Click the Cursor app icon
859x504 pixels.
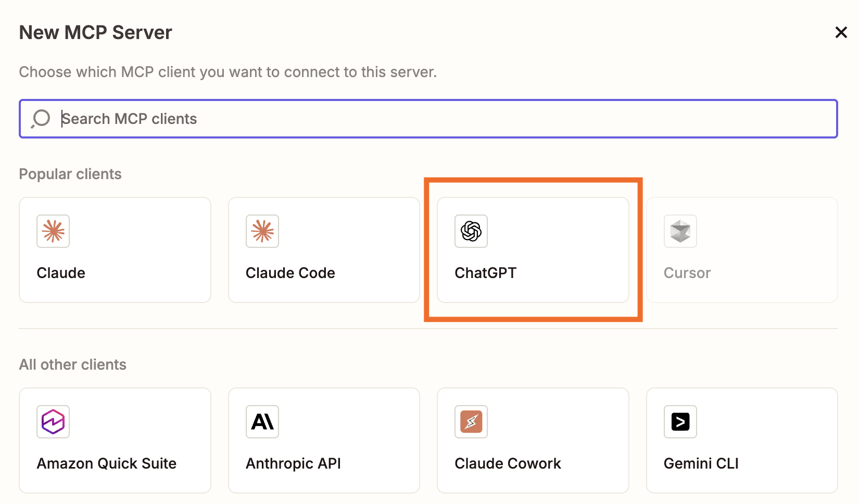coord(680,231)
